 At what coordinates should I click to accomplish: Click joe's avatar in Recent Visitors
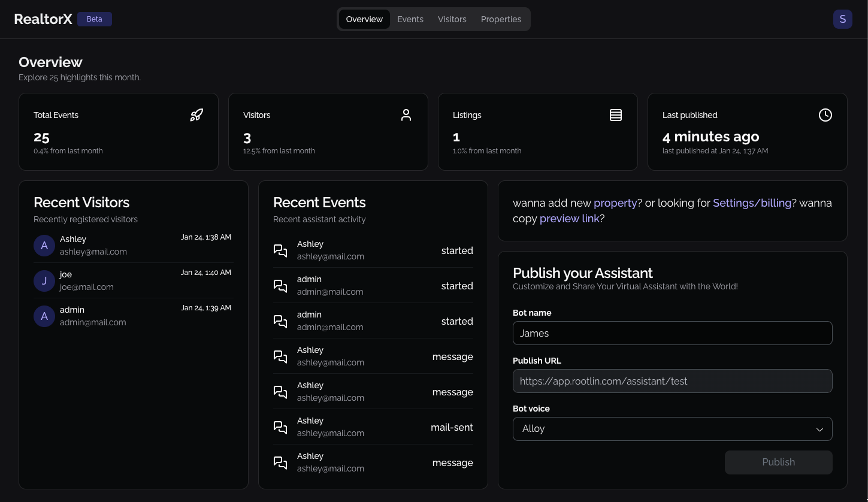44,281
